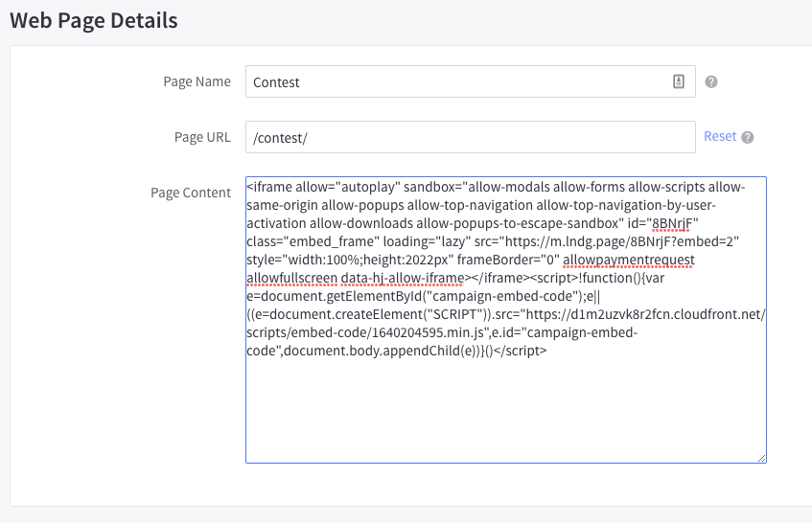Click the Page URL input field
Image resolution: width=812 pixels, height=523 pixels.
point(470,137)
